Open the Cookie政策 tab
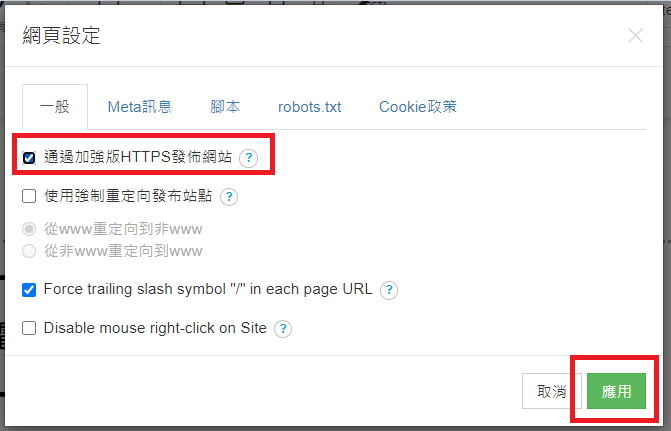 click(418, 107)
